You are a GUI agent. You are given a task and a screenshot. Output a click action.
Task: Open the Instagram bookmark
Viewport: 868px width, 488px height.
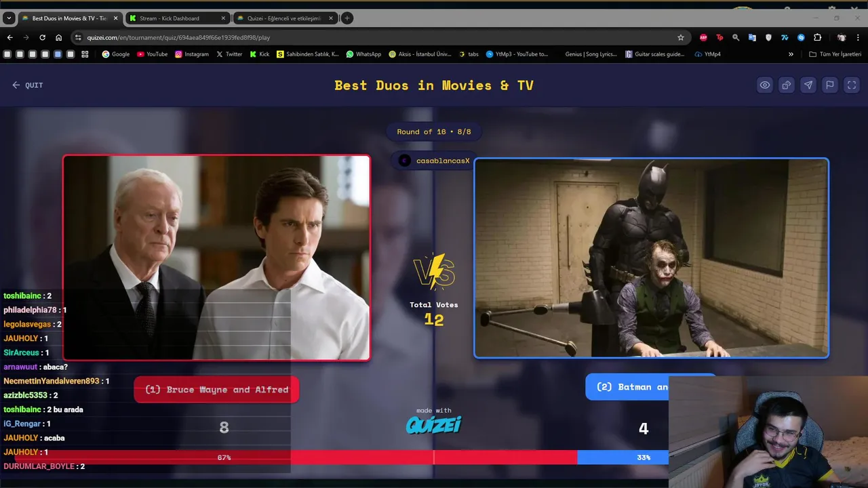[192, 54]
